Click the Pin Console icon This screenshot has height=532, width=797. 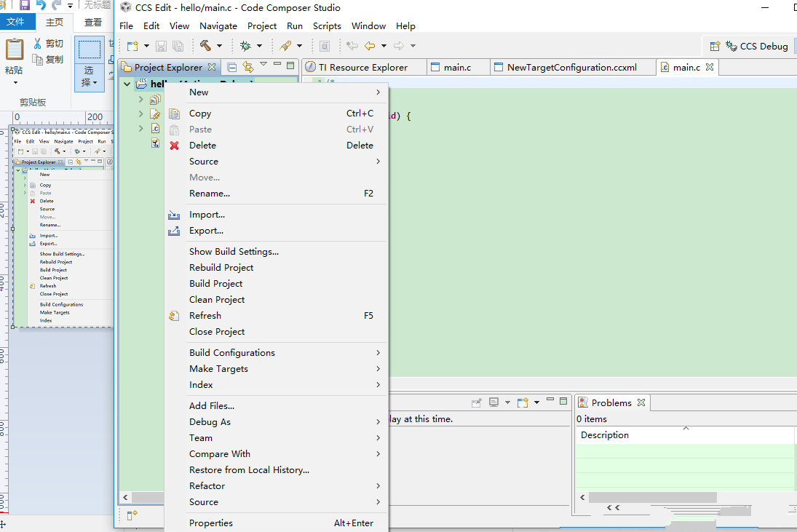(x=476, y=403)
